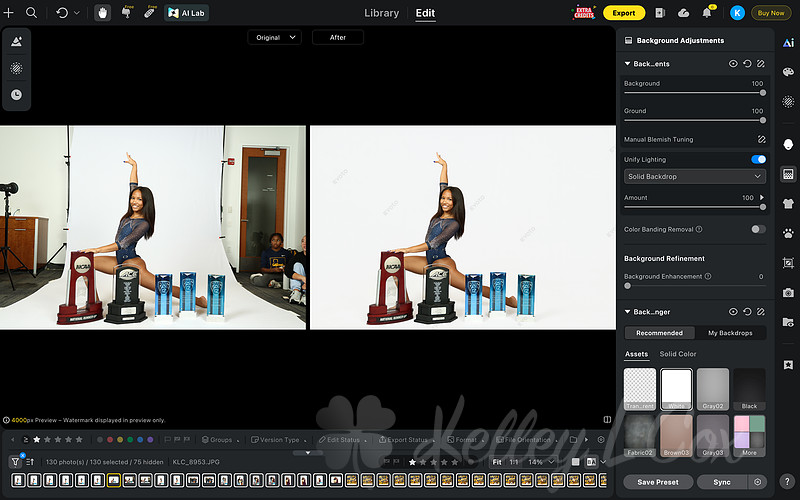The width and height of the screenshot is (800, 500).
Task: Collapse the Backdrop Changer section
Action: (627, 312)
